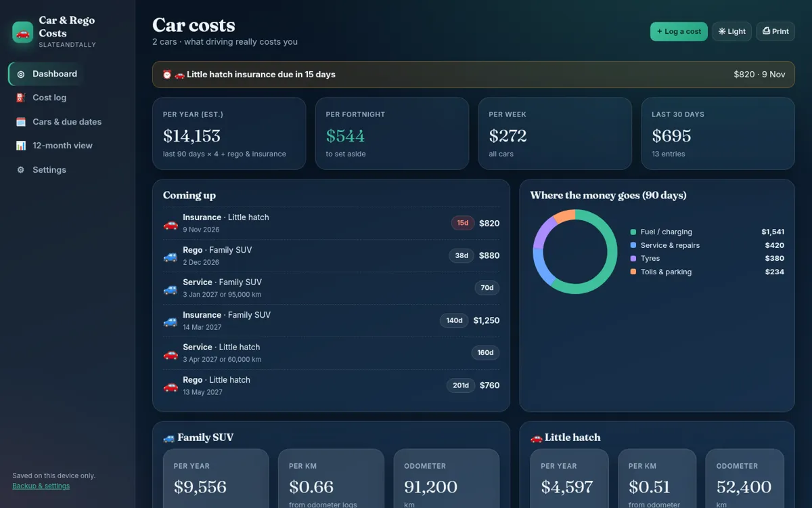Click the $1,541 fuel total
812x508 pixels.
pos(773,232)
